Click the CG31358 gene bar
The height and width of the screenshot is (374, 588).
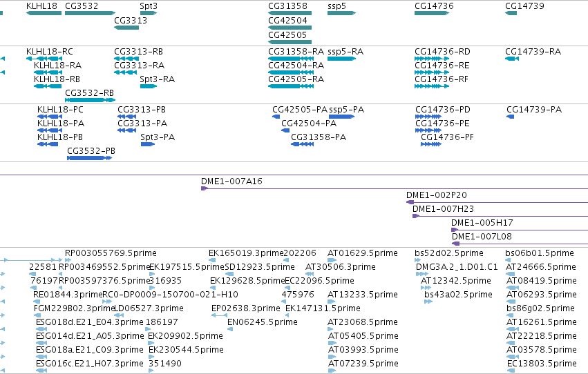290,13
